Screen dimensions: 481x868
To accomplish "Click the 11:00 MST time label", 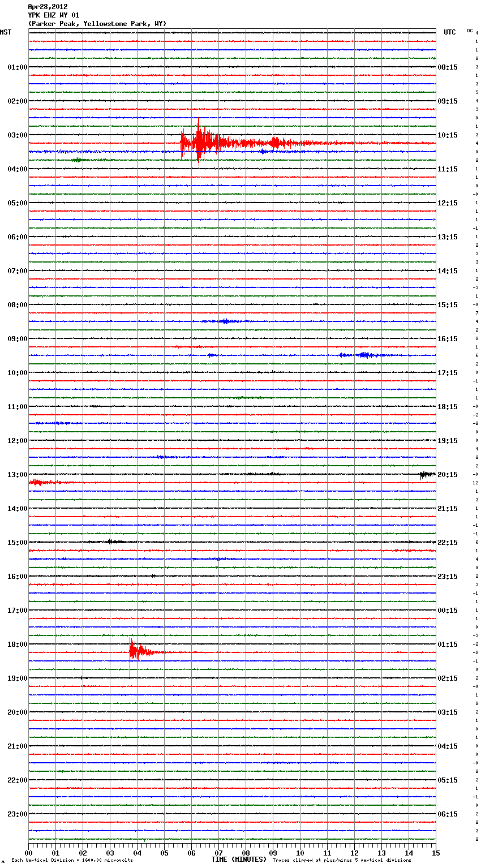I will click(18, 407).
